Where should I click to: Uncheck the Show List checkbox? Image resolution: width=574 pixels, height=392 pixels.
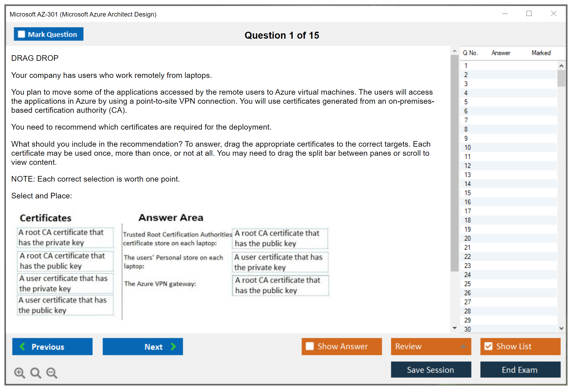coord(488,346)
